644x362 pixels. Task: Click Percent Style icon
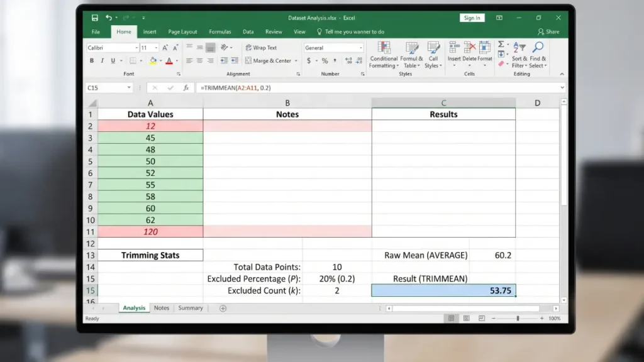point(325,61)
